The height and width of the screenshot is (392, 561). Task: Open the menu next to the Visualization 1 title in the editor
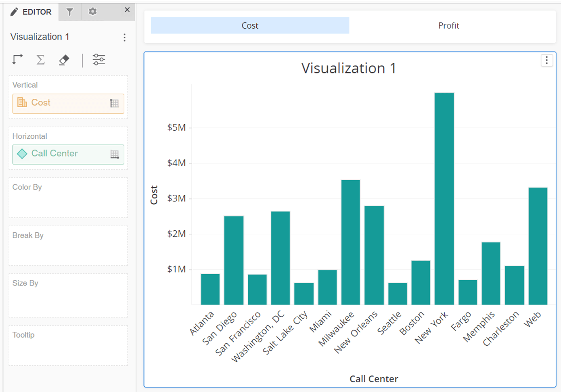point(124,38)
